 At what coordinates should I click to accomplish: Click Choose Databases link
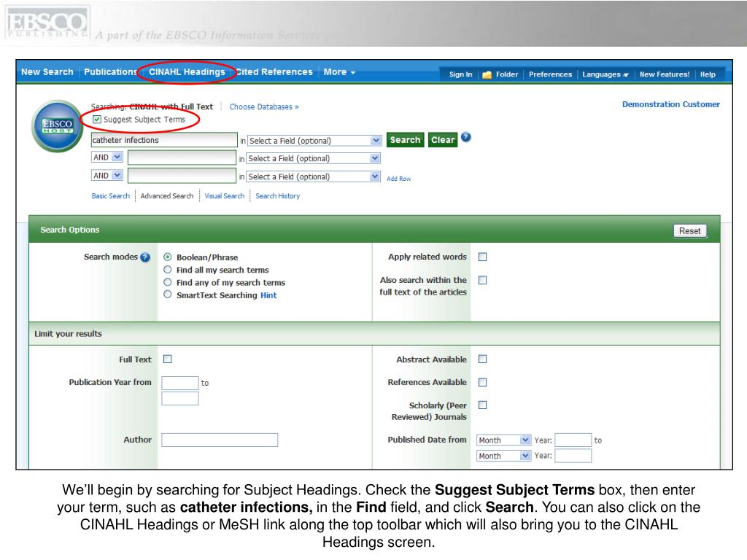(264, 106)
